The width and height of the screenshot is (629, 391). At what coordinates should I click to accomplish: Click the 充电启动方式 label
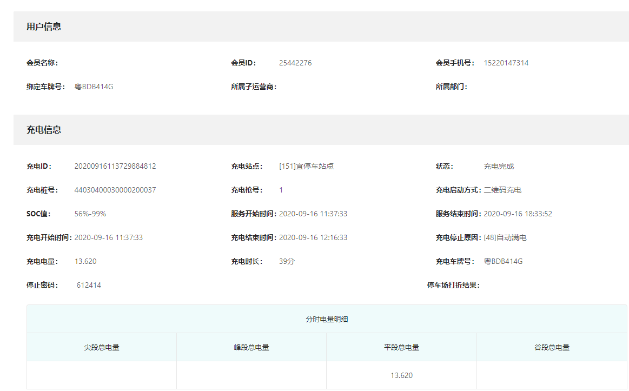[x=459, y=190]
